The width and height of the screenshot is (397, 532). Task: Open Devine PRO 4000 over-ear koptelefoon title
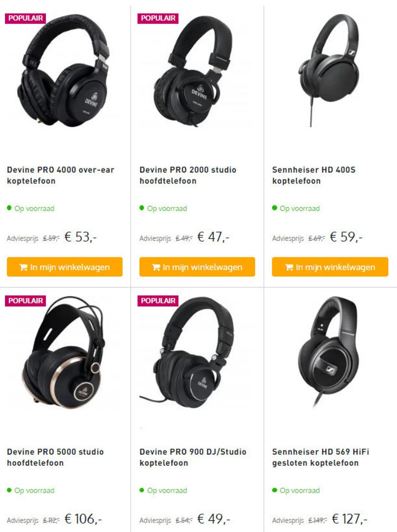(60, 175)
